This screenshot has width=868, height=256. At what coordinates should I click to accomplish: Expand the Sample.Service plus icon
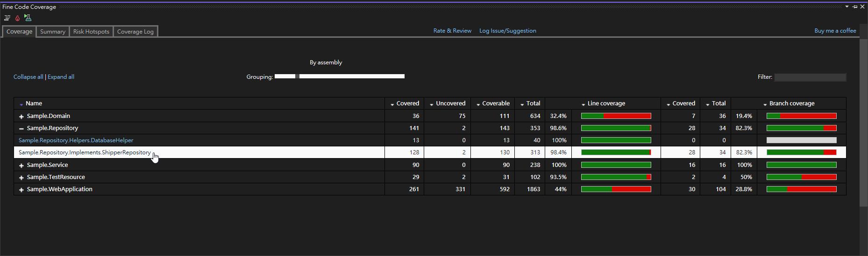click(21, 165)
